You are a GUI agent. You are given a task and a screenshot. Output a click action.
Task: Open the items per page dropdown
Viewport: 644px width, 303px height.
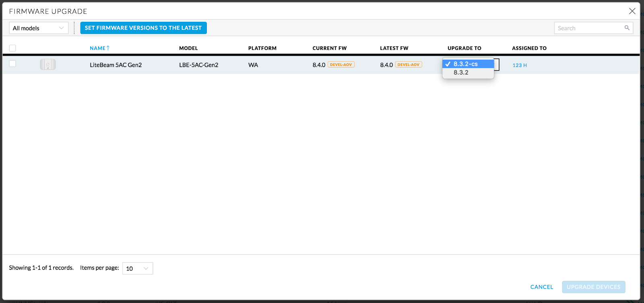pos(138,268)
